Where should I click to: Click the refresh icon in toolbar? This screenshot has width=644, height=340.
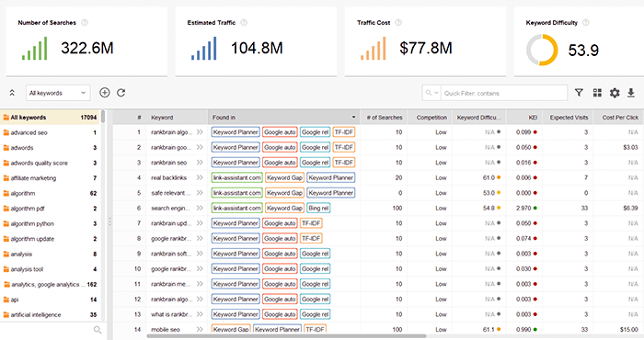(121, 93)
